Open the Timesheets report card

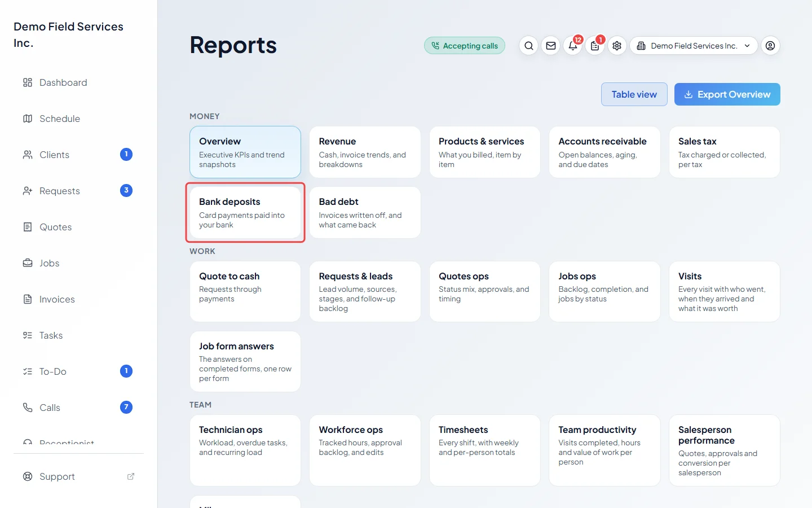click(x=485, y=450)
